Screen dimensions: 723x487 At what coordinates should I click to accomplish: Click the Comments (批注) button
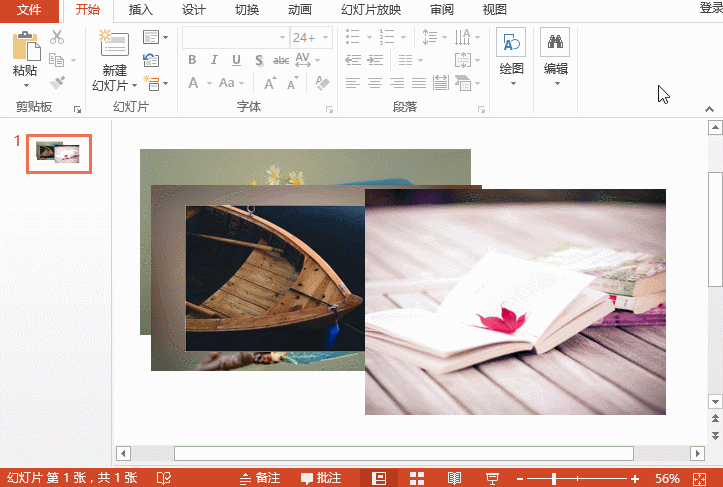(321, 478)
